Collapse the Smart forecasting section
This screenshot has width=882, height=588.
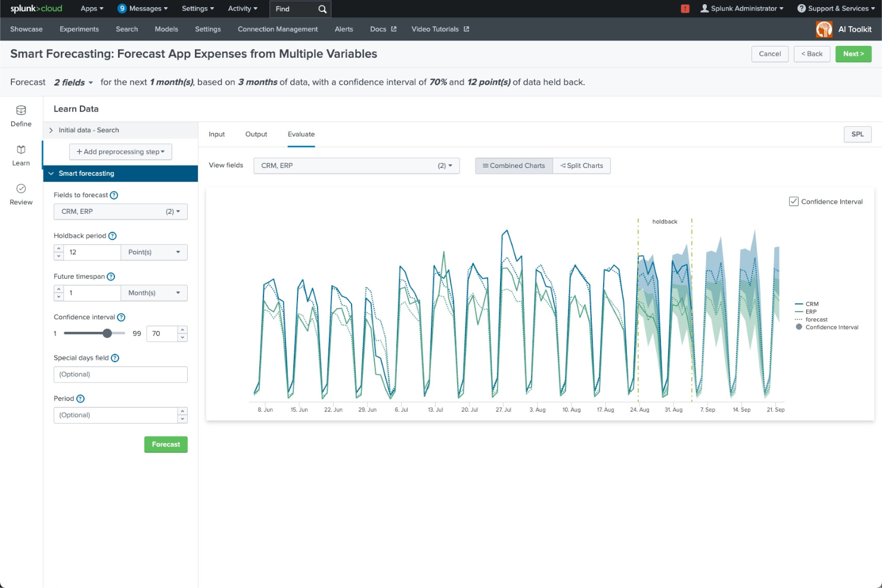[x=120, y=173]
